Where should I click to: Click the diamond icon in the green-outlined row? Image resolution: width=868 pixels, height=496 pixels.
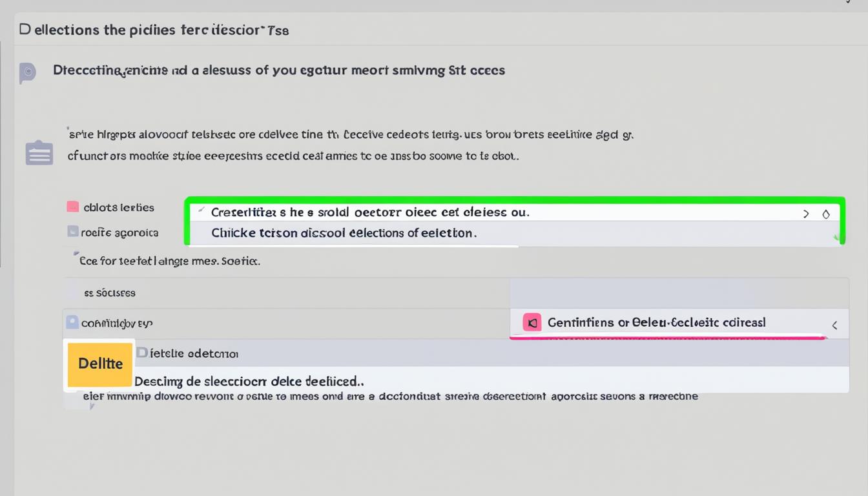point(826,214)
